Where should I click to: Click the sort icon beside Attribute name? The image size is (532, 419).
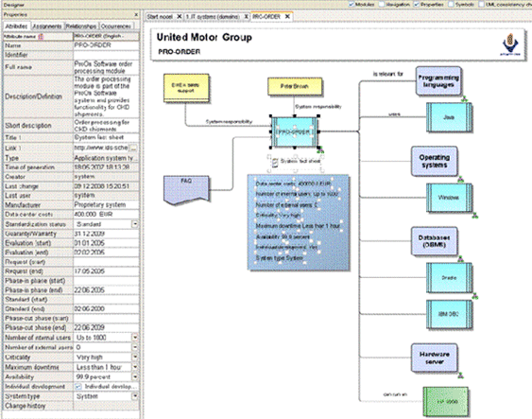[x=41, y=36]
